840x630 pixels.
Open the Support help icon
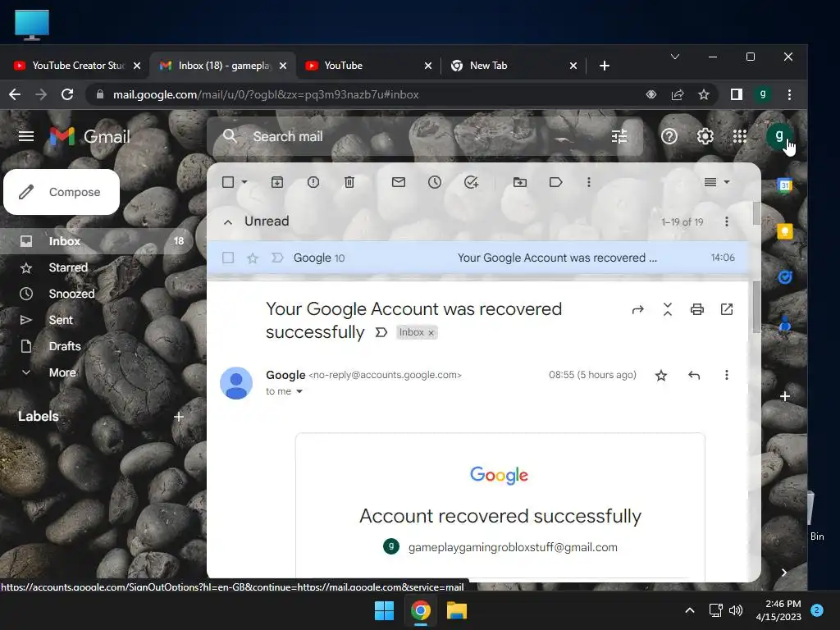click(669, 137)
